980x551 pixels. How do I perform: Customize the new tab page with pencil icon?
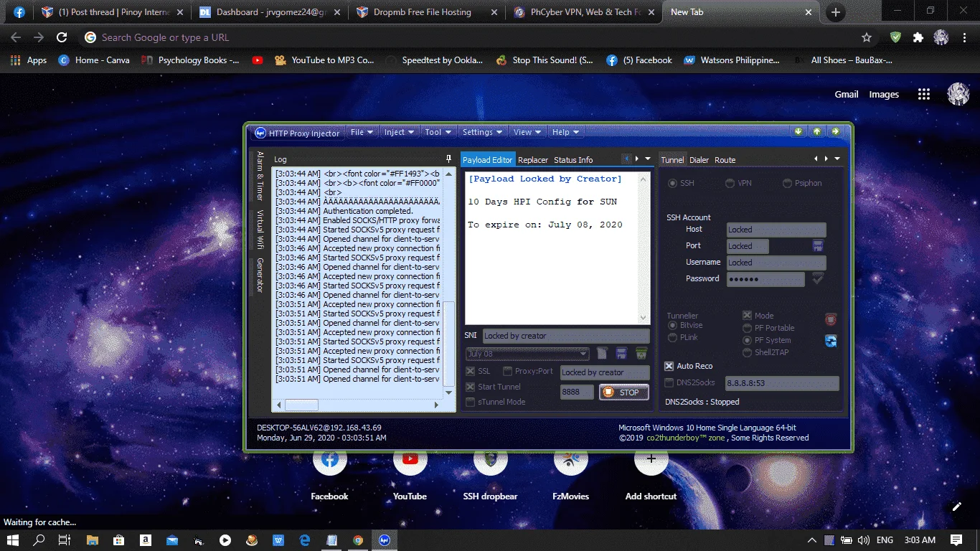click(x=956, y=507)
